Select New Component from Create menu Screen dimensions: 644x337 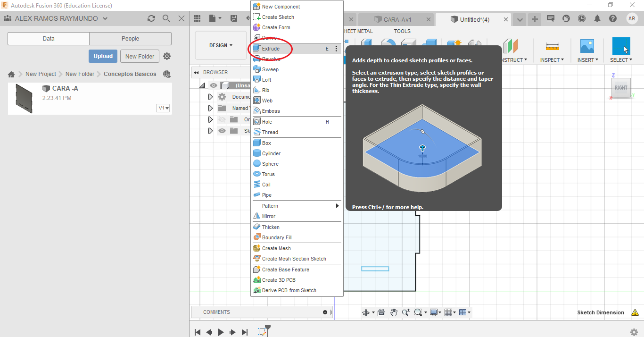pyautogui.click(x=297, y=7)
